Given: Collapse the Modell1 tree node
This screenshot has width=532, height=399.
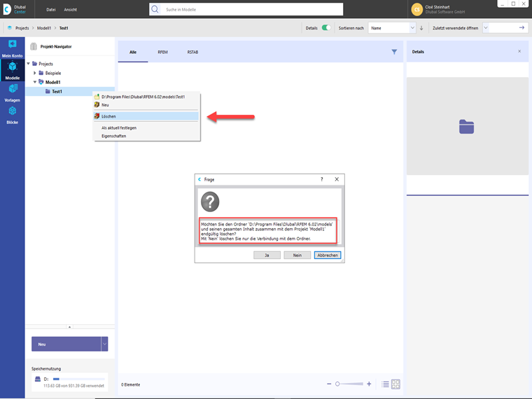Looking at the screenshot, I should coord(34,82).
